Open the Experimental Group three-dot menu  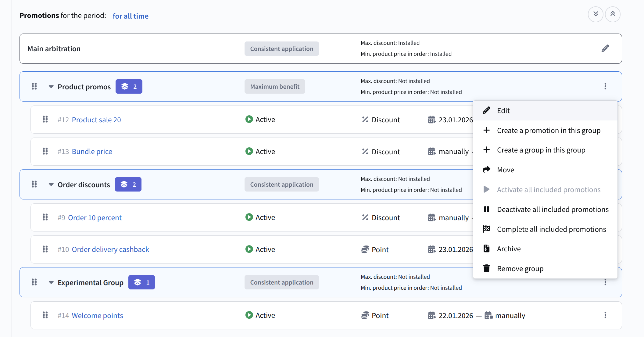tap(605, 282)
